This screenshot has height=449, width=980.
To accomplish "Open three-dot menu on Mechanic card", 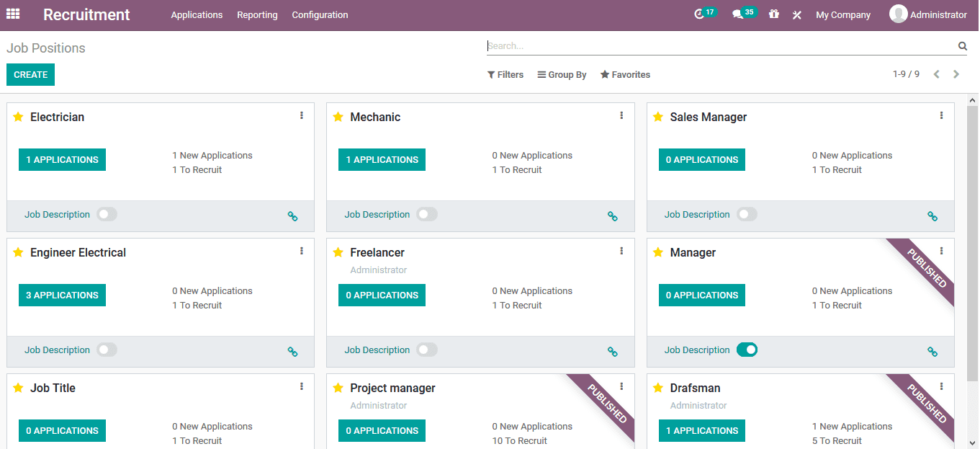I will point(621,115).
